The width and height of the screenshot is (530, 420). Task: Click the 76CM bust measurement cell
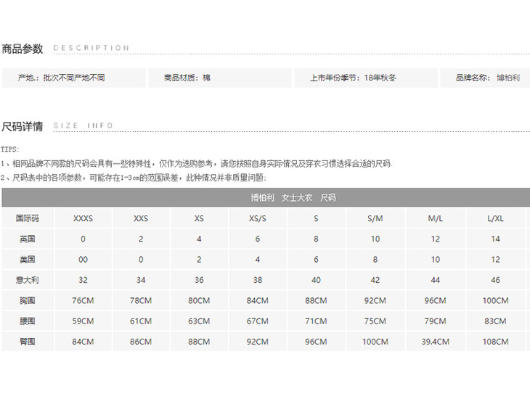pyautogui.click(x=83, y=300)
